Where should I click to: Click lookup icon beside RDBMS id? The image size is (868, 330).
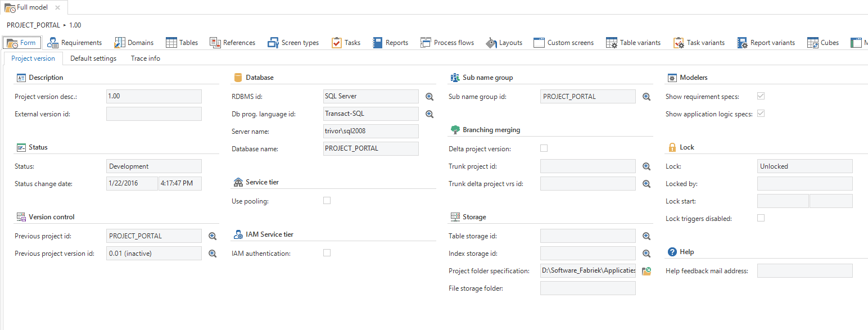430,97
